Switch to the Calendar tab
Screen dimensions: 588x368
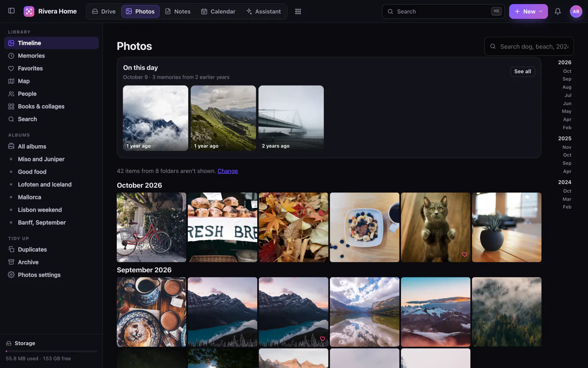coord(218,11)
